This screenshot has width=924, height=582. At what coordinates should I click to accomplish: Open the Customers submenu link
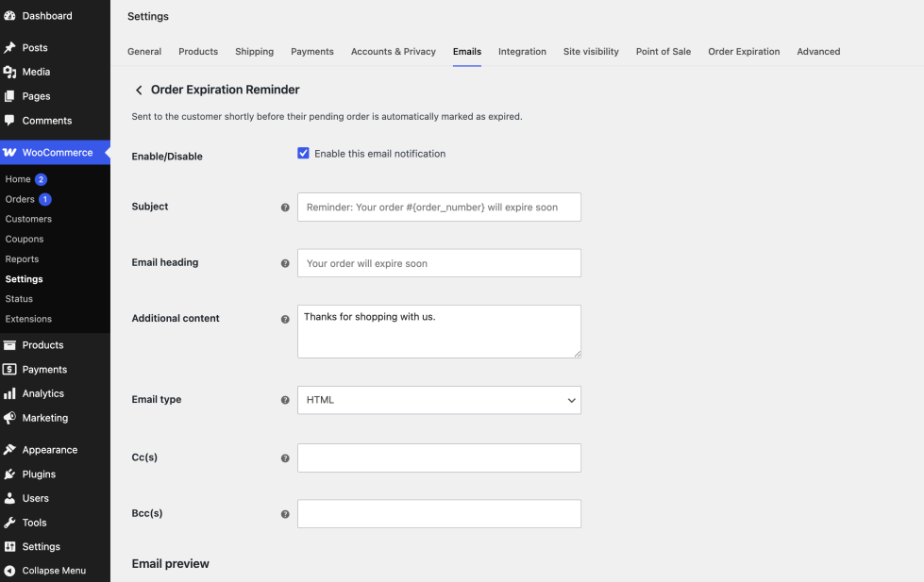pos(28,219)
